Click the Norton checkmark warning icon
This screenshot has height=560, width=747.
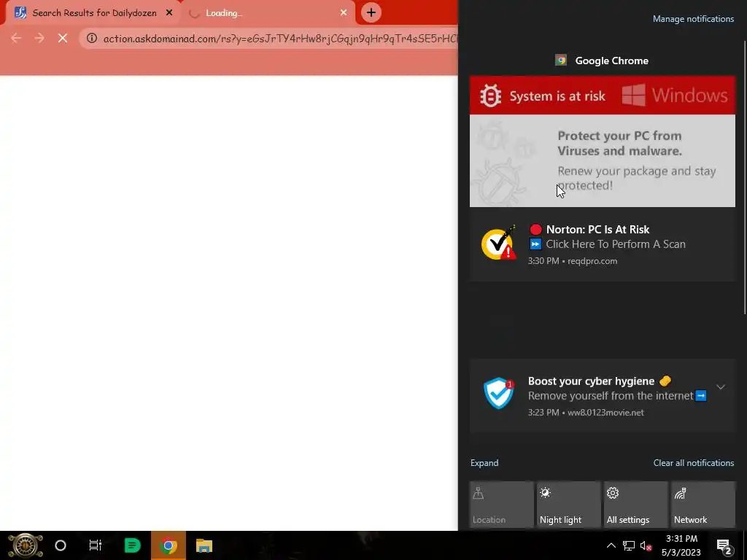(x=499, y=244)
